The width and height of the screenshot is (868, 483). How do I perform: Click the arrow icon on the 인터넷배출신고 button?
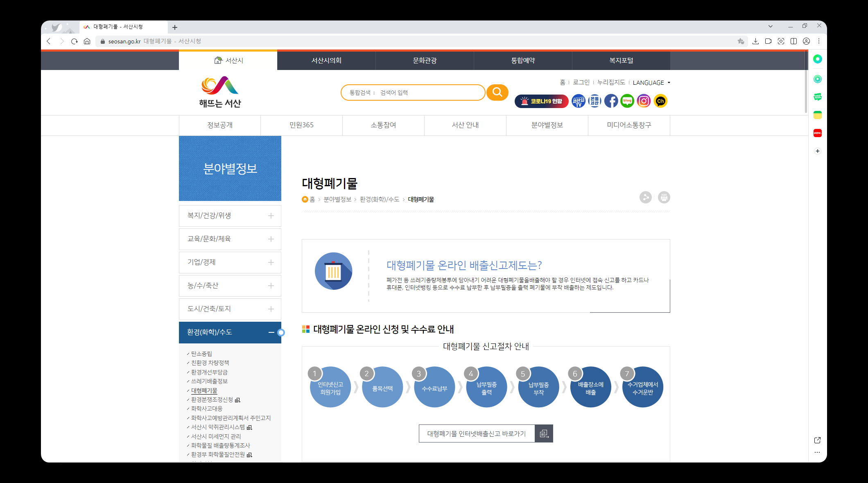click(544, 433)
